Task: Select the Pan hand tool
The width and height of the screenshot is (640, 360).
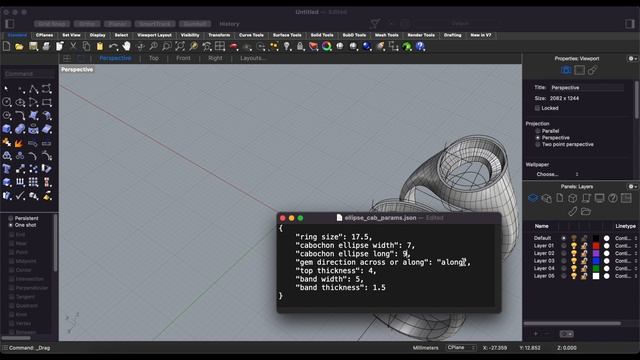Action: coord(127,47)
